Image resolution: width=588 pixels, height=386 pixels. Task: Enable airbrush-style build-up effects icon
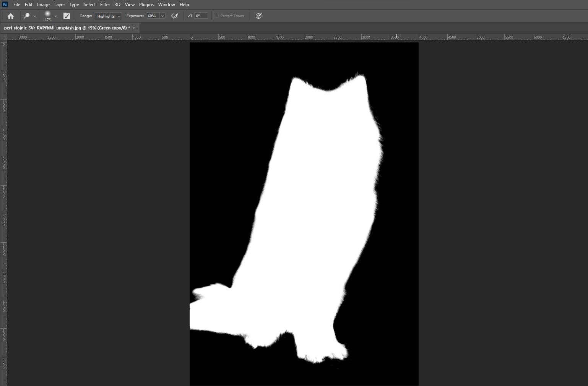175,16
